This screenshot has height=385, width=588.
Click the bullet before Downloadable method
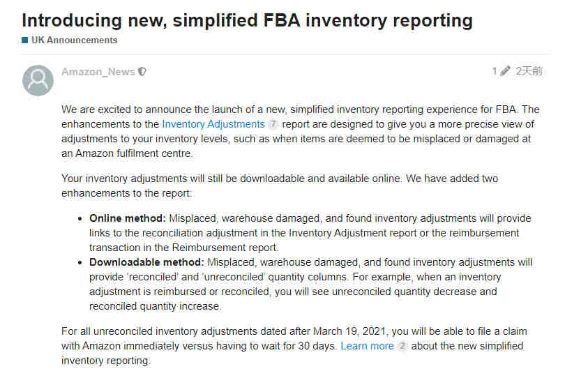click(80, 263)
